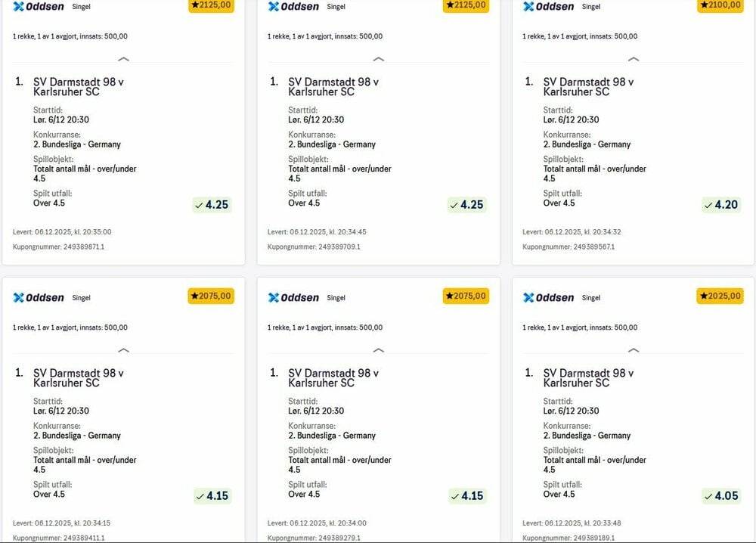Click the Singel label on coupon 249389279.1

point(336,298)
